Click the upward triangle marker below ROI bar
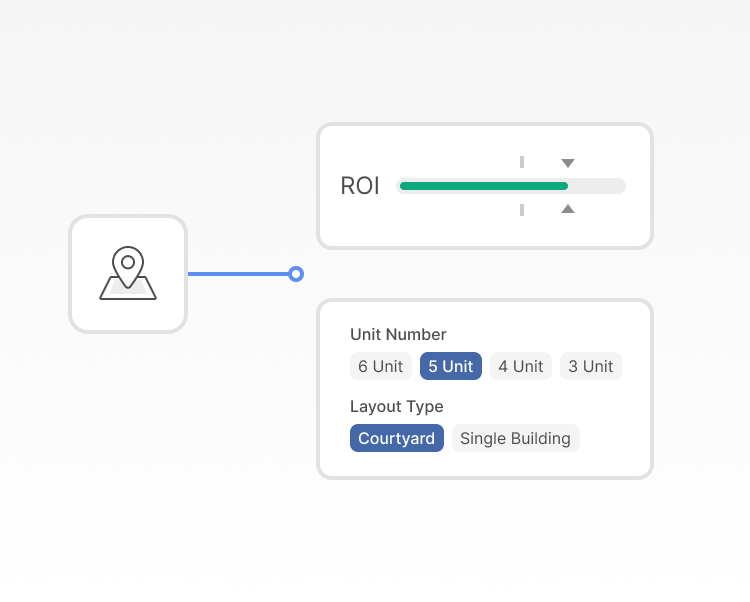 [568, 208]
